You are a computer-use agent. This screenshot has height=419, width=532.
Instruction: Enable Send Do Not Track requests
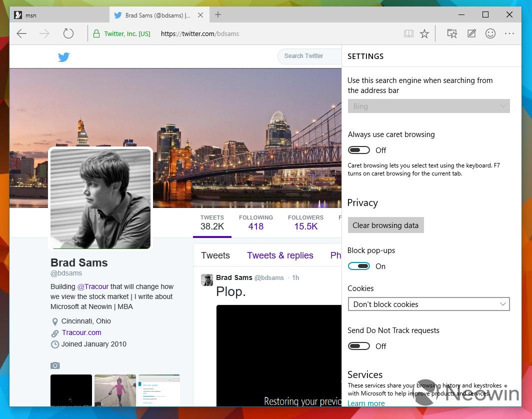(358, 346)
